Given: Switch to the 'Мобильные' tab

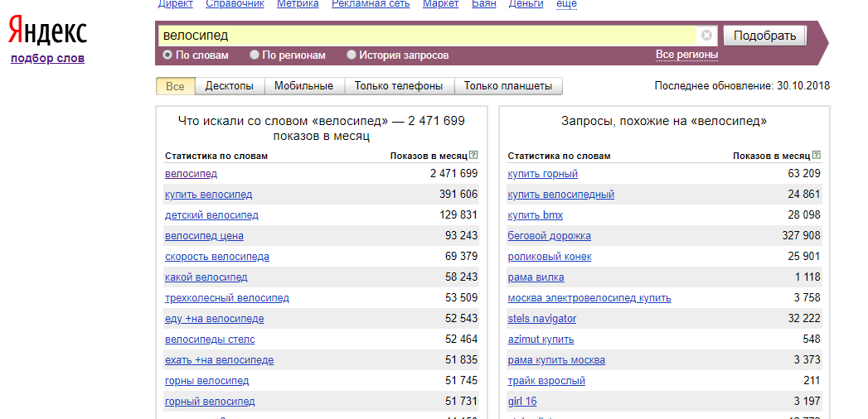Looking at the screenshot, I should click(304, 85).
